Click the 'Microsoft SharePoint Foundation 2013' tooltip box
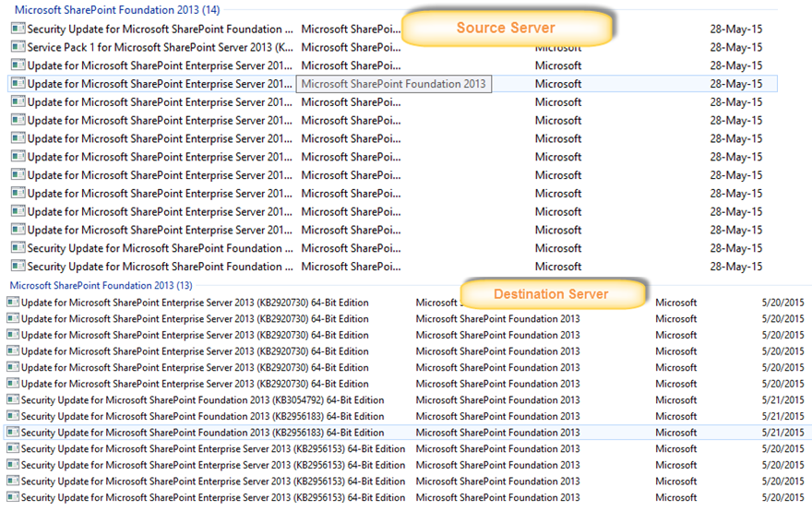 click(394, 84)
